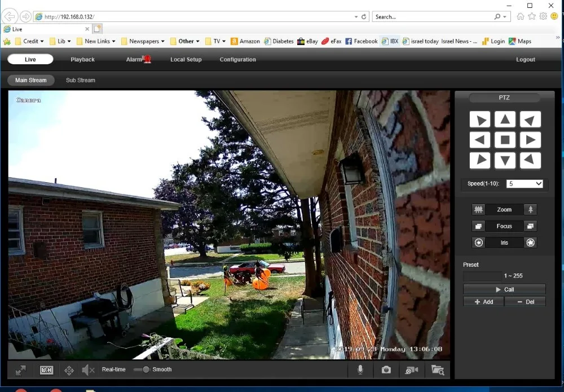The width and height of the screenshot is (564, 392).
Task: Click the Focus far icon on right
Action: coord(530,226)
